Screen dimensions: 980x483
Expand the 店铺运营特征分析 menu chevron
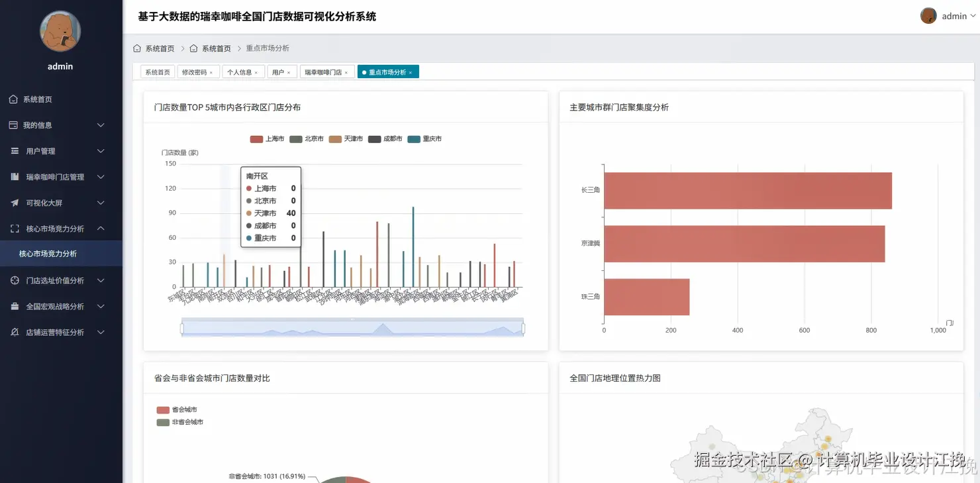tap(101, 333)
